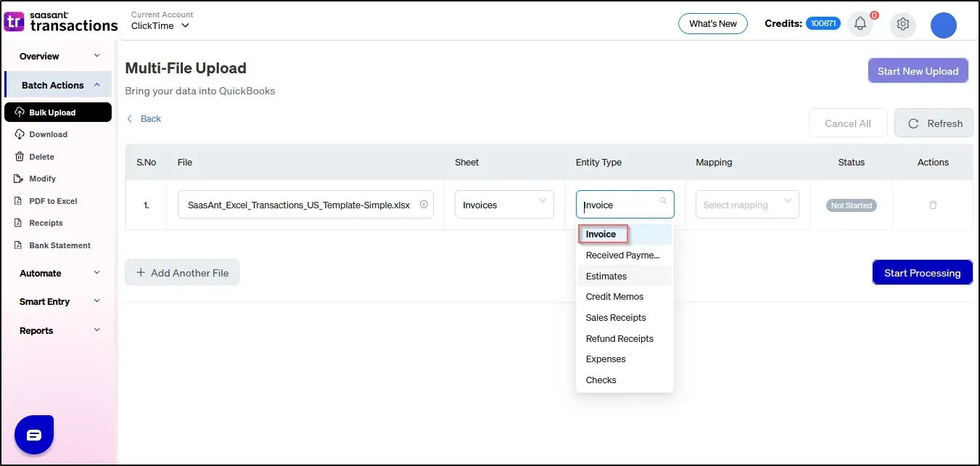980x466 pixels.
Task: Click the credits badge 100671
Action: (x=823, y=24)
